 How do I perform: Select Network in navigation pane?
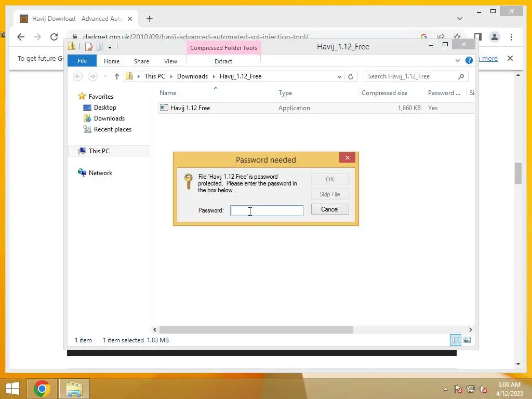(x=100, y=172)
